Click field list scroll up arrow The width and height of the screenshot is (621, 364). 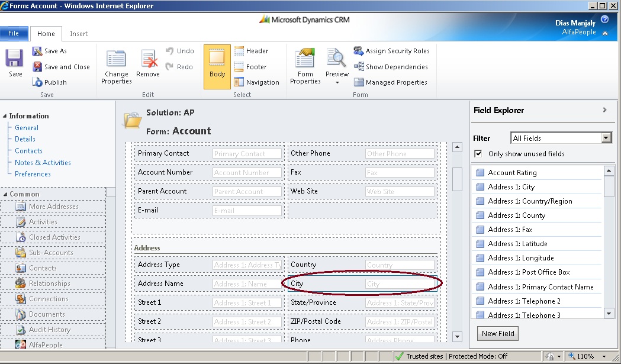(x=609, y=170)
